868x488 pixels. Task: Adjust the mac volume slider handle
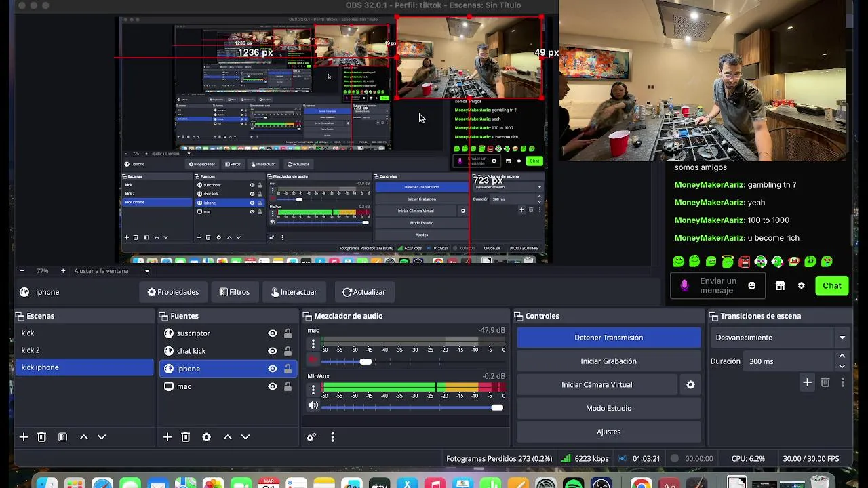click(366, 361)
